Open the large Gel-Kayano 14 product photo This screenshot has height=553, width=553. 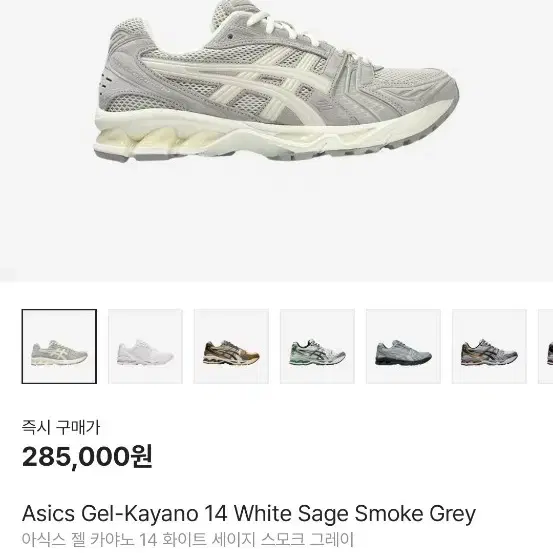tap(276, 141)
